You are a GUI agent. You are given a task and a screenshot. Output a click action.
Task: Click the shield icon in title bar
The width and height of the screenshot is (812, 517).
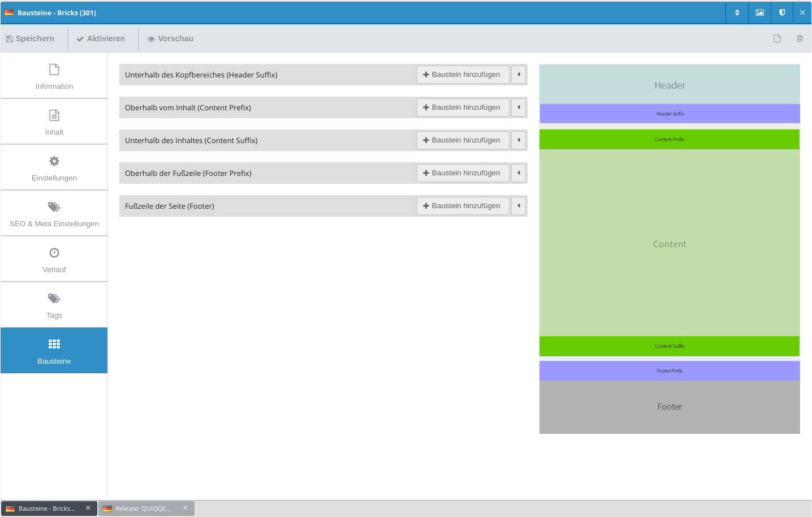tap(782, 12)
